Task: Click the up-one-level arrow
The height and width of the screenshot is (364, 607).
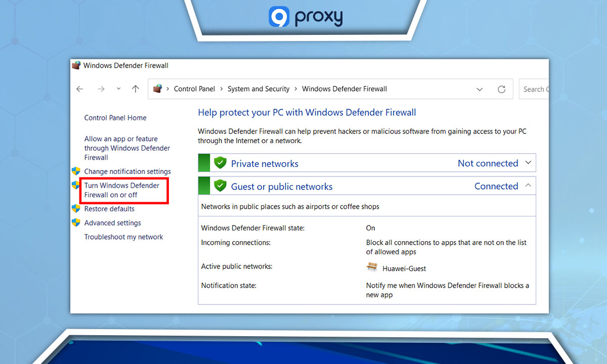Action: (x=135, y=88)
